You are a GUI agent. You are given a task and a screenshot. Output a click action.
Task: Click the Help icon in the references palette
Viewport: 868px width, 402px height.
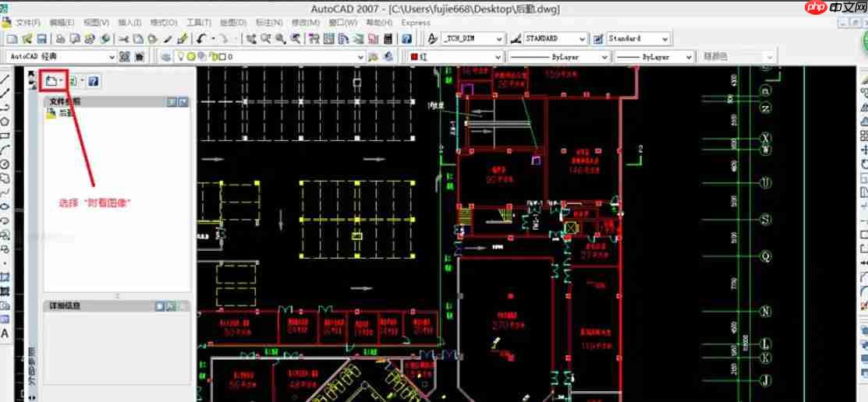point(93,81)
